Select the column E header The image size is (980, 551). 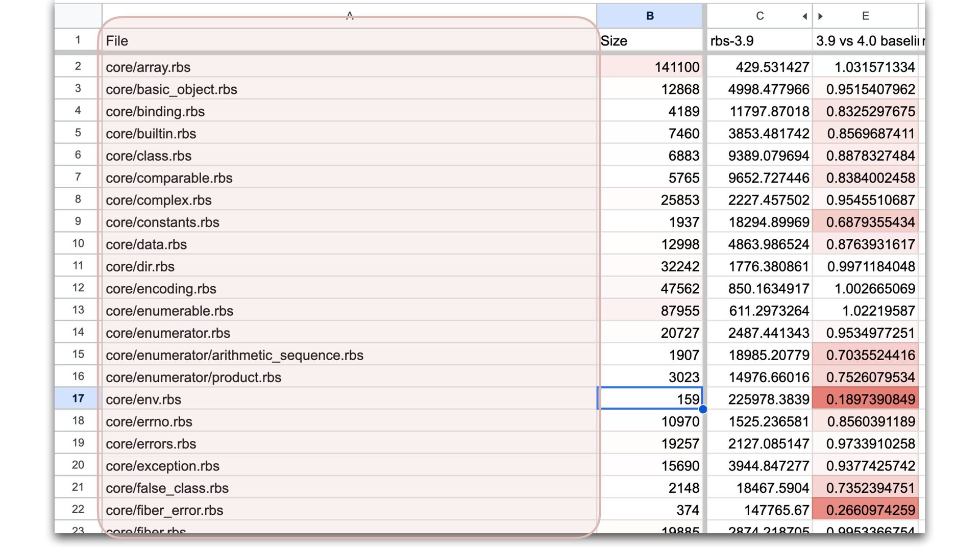865,16
